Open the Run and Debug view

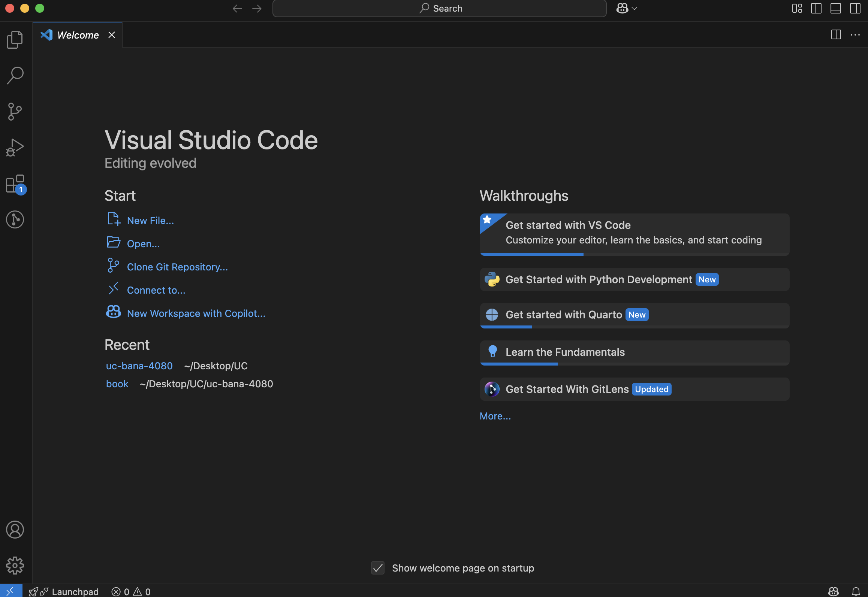click(15, 147)
